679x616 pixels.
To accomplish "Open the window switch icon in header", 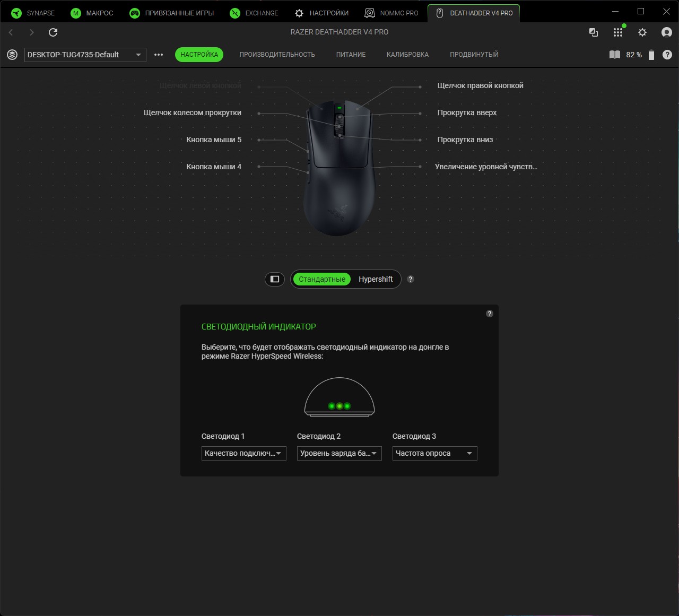I will coord(594,32).
